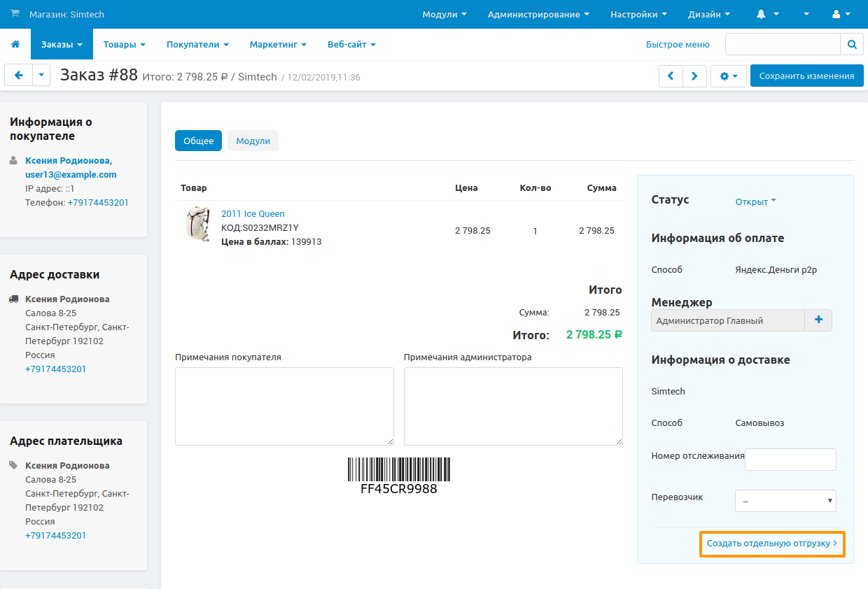Open the Администрирование menu
The width and height of the screenshot is (868, 589).
pos(538,14)
